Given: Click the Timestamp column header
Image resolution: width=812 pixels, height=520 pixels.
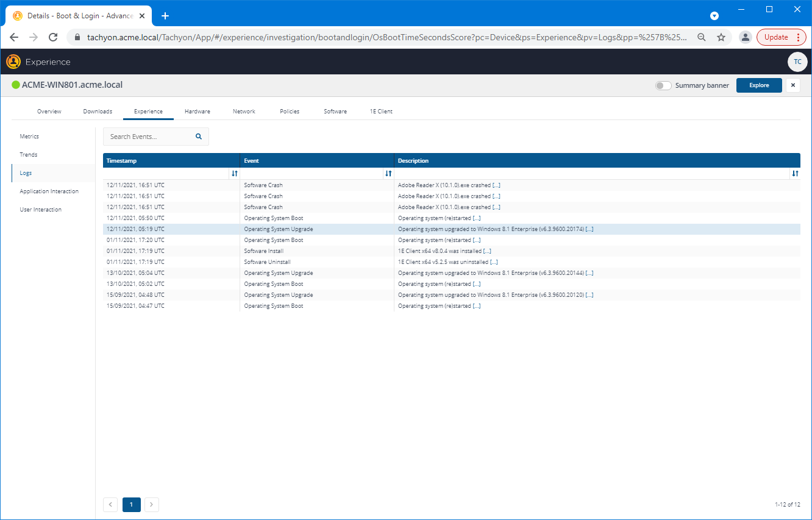Looking at the screenshot, I should [x=171, y=161].
